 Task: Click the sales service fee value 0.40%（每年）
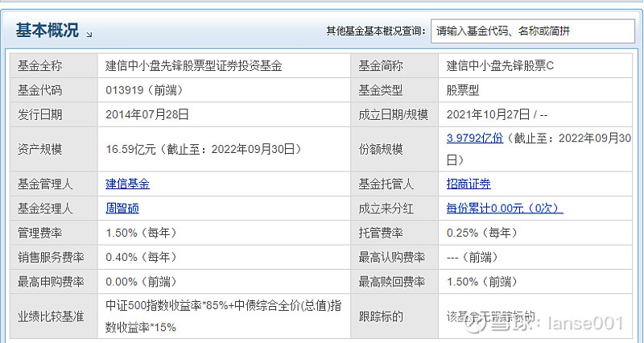click(x=142, y=257)
